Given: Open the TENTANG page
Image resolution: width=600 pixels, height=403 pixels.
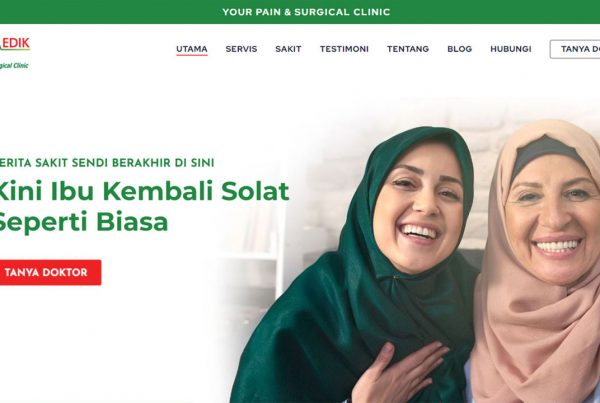Looking at the screenshot, I should pos(408,49).
